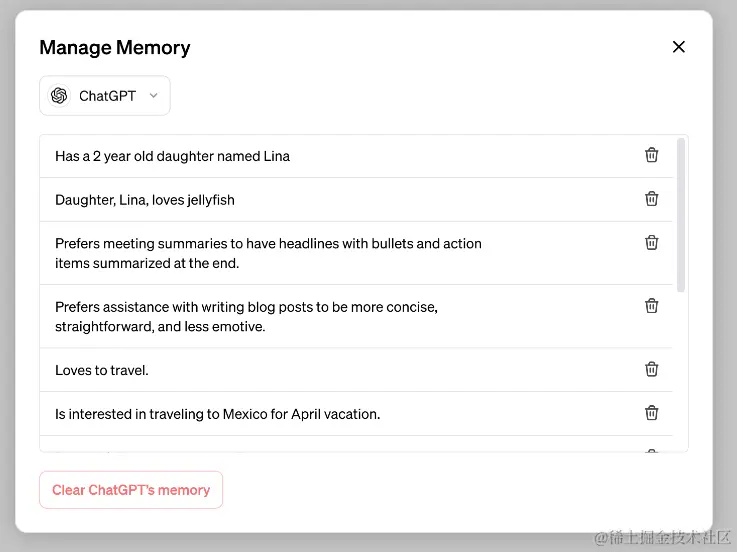The image size is (737, 552).
Task: Click the Mexico April vacation memory text
Action: pos(217,414)
